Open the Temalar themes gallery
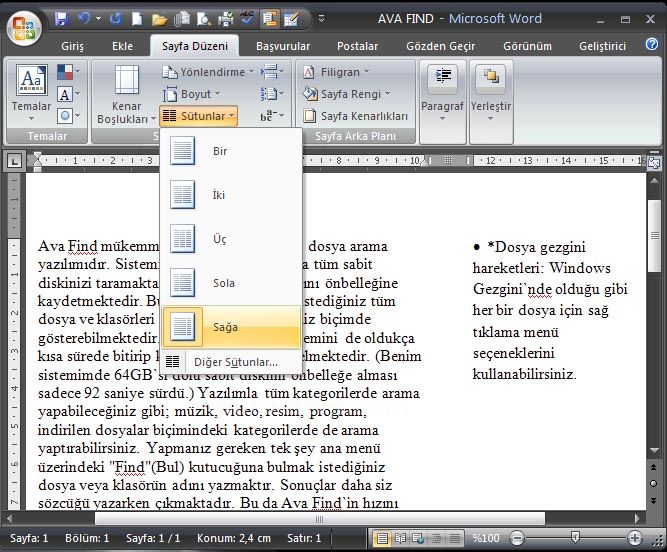The height and width of the screenshot is (552, 667). [x=31, y=93]
